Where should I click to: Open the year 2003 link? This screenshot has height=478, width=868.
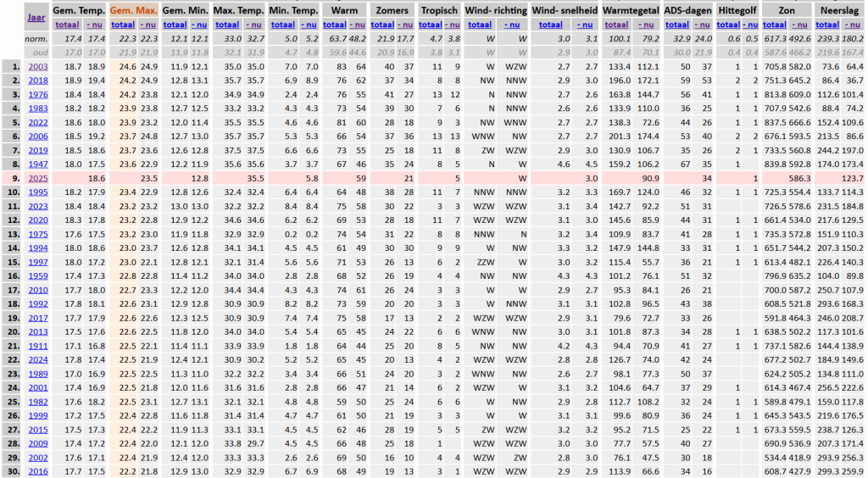(x=38, y=66)
